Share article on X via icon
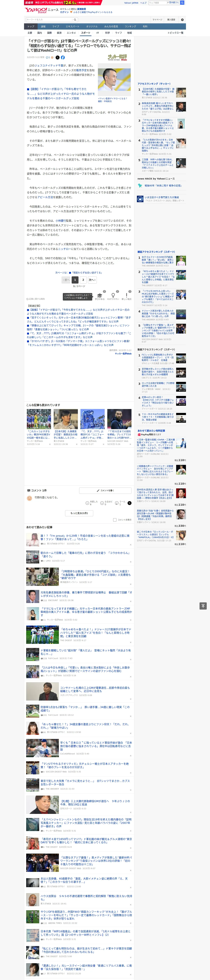Screen dimensions: 210x980 pos(58,57)
